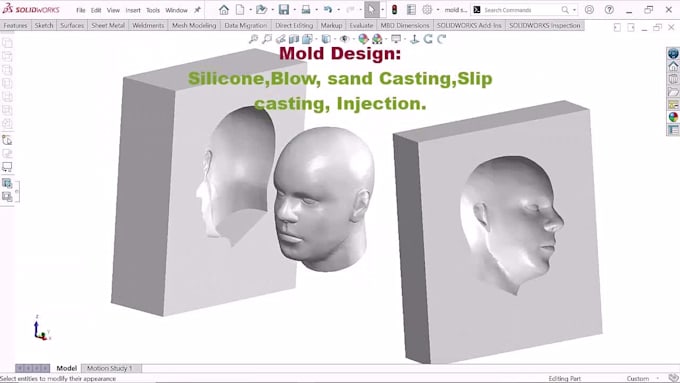Select the head model in the viewport
680x383 pixels.
point(323,199)
